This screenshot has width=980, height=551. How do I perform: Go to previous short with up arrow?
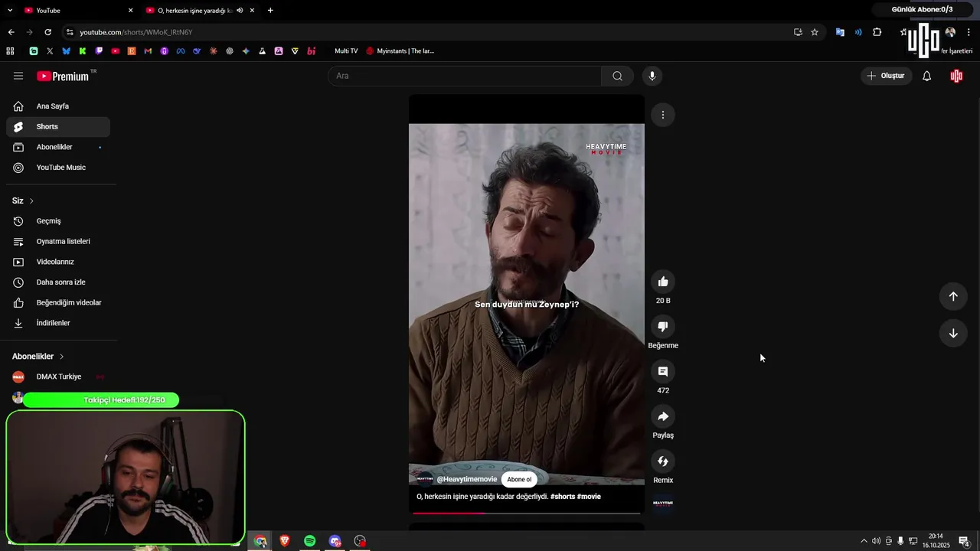[953, 296]
